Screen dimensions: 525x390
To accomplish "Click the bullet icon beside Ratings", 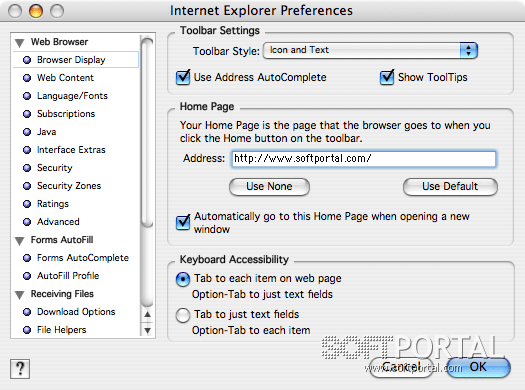I will (x=27, y=204).
